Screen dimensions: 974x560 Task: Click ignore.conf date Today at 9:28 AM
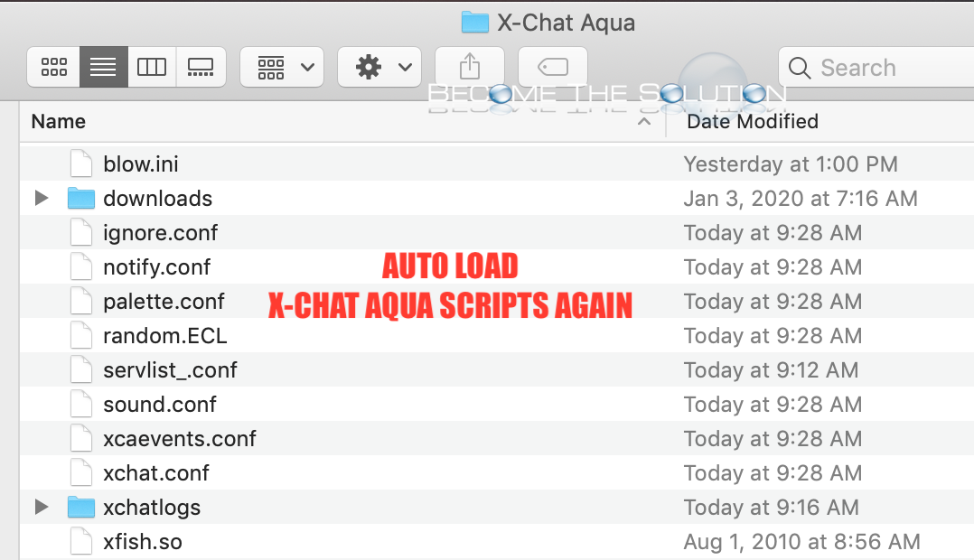coord(773,233)
